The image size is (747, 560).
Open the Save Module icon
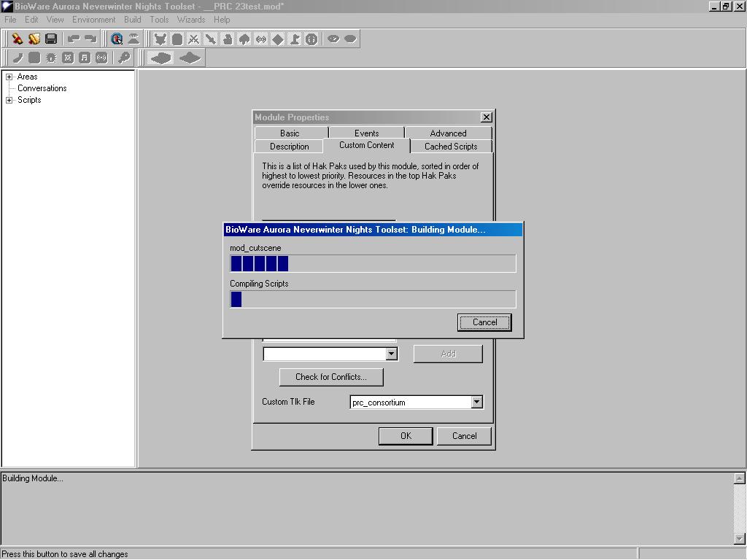tap(52, 39)
